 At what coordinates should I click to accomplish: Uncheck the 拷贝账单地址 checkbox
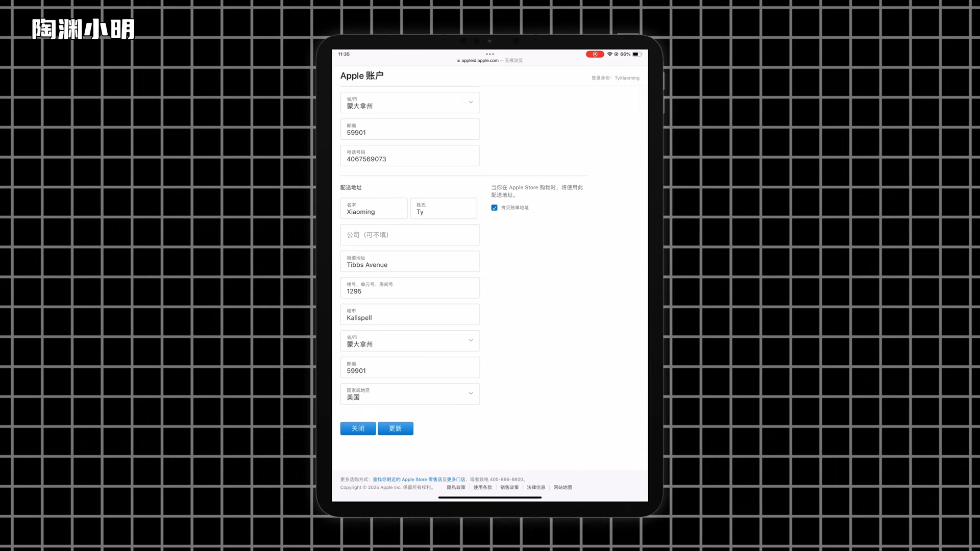tap(494, 208)
